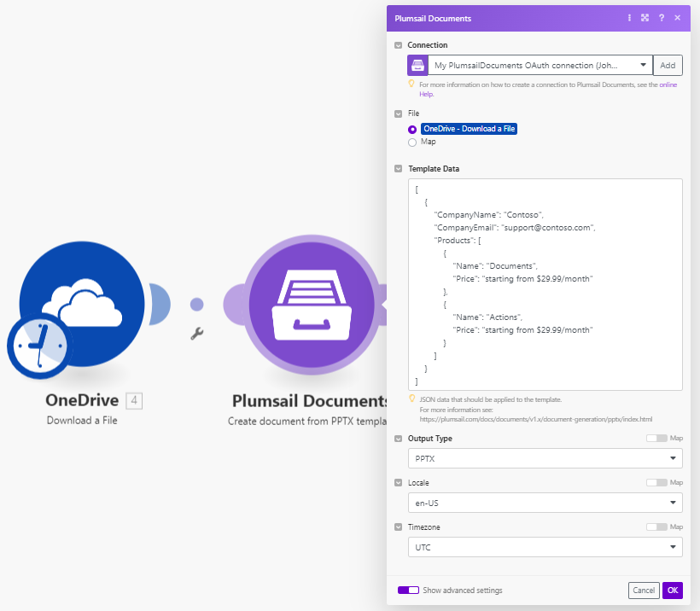Collapse the Template Data section chevron
This screenshot has height=611, width=700.
pos(398,169)
